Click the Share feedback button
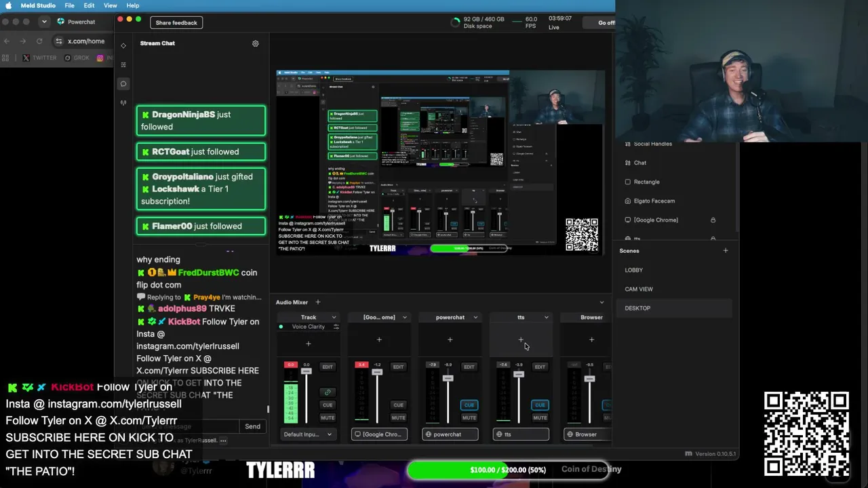Screen dimensions: 868x488 (176, 23)
